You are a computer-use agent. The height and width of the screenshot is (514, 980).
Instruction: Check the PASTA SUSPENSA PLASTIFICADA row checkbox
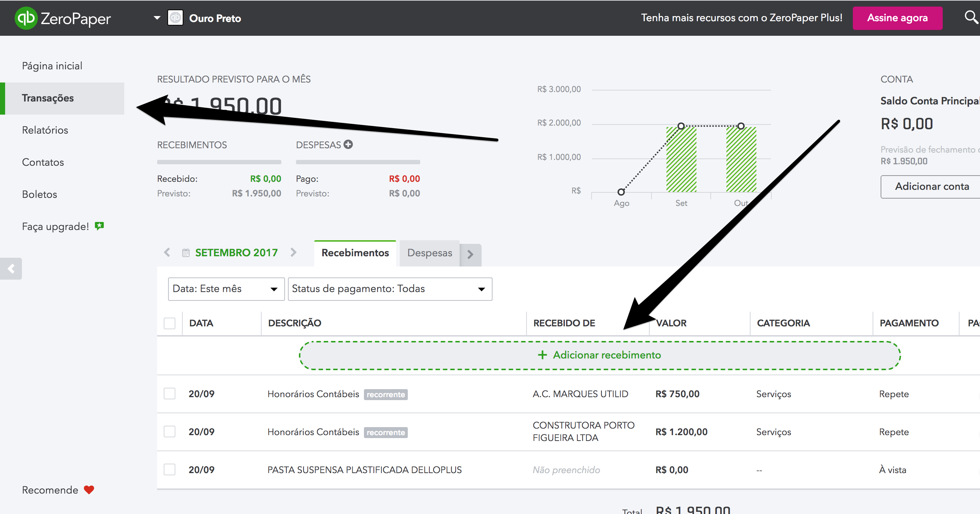[x=169, y=469]
